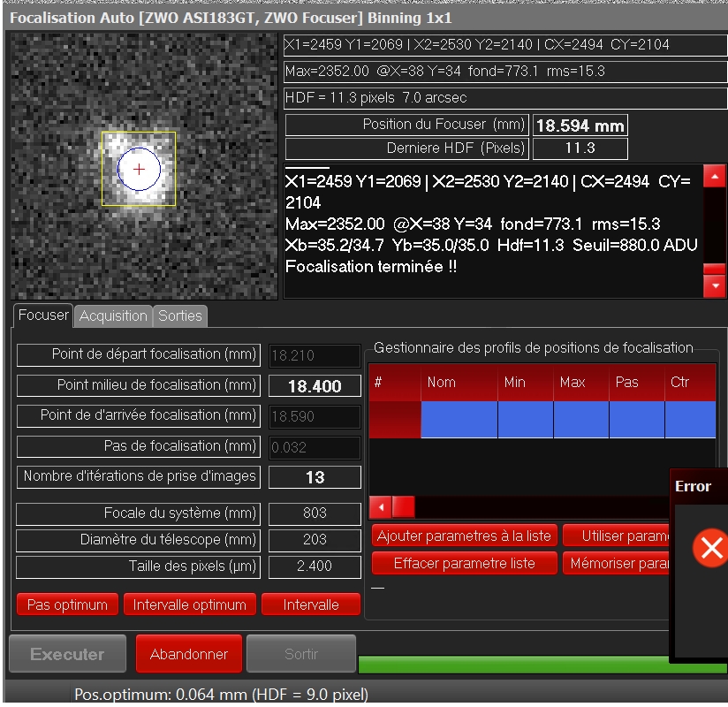Select the blue Nom cell in profile table
The width and height of the screenshot is (728, 707).
click(x=459, y=420)
